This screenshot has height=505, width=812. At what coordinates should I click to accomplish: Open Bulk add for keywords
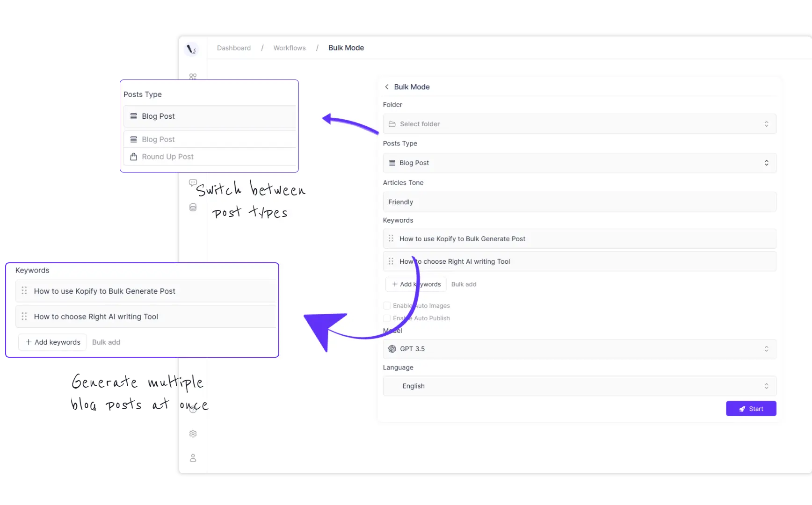point(464,284)
